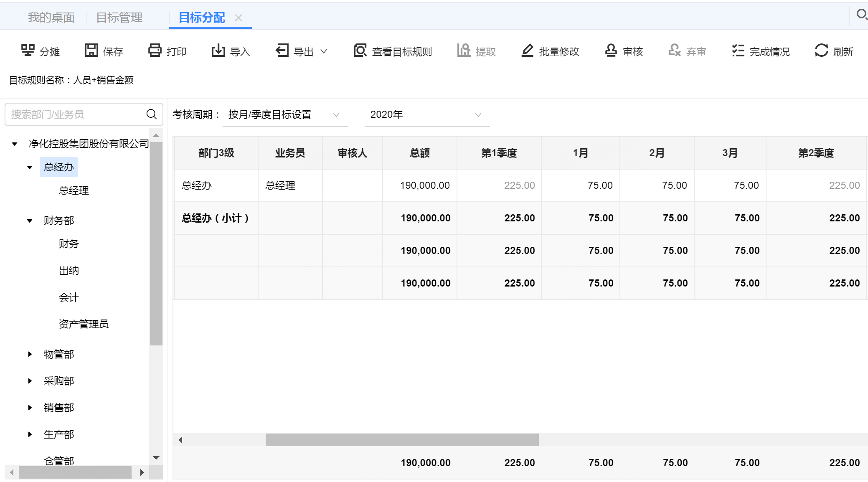Click the 分摊 allocate icon
Viewport: 868px width, 482px height.
[x=28, y=51]
